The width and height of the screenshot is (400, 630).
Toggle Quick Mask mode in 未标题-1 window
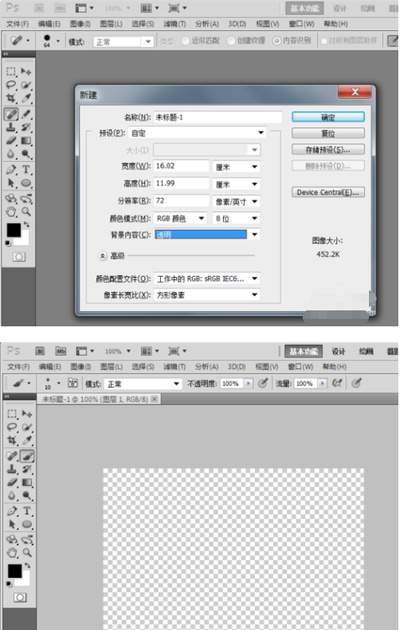(x=20, y=597)
